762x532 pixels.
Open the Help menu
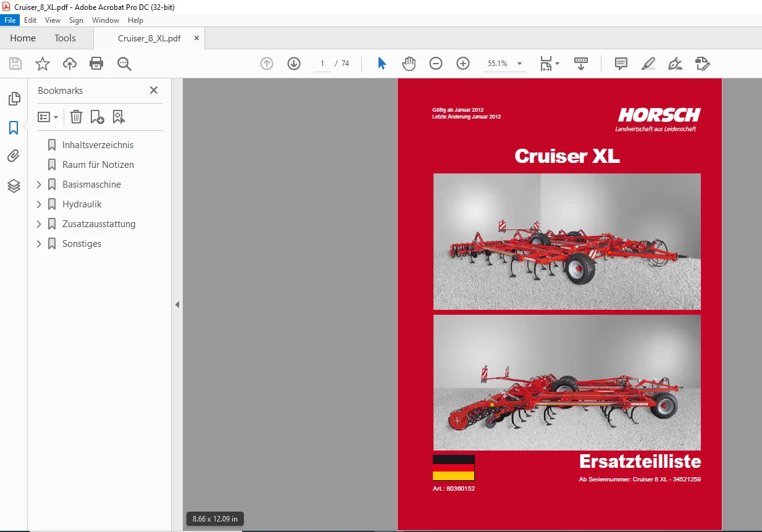pos(135,20)
